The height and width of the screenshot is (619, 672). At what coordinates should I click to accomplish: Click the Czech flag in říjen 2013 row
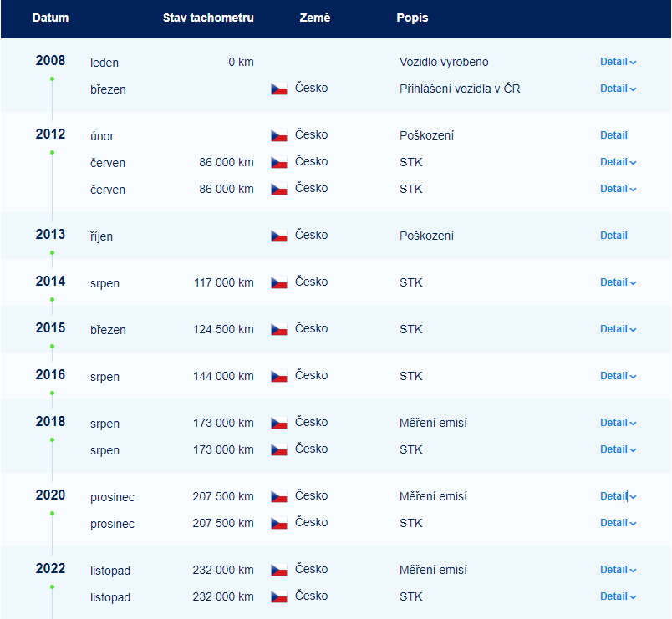(x=279, y=236)
